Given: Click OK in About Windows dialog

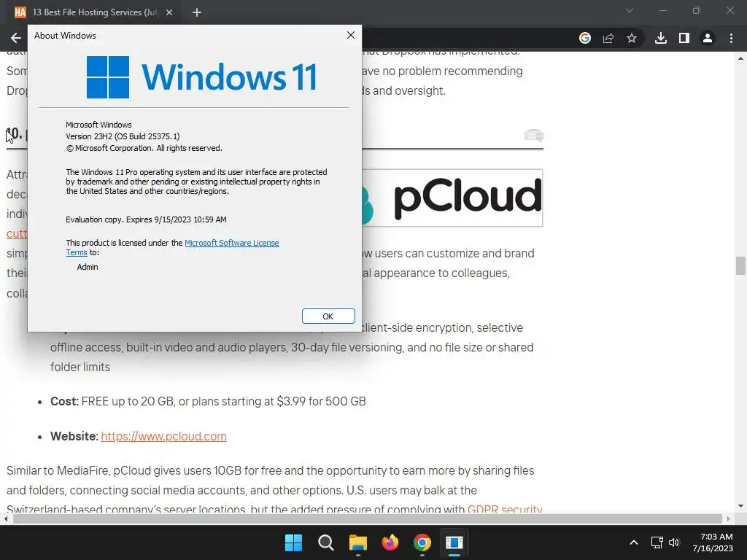Looking at the screenshot, I should tap(328, 316).
